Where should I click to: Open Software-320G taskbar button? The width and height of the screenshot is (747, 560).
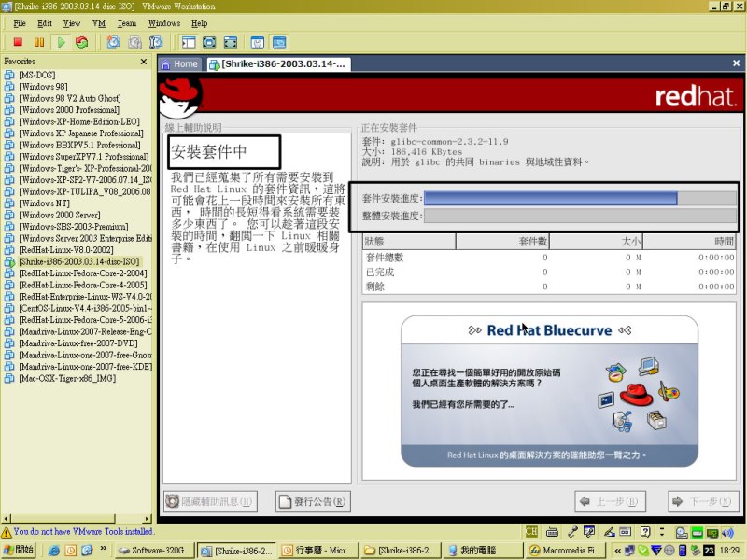coord(155,551)
